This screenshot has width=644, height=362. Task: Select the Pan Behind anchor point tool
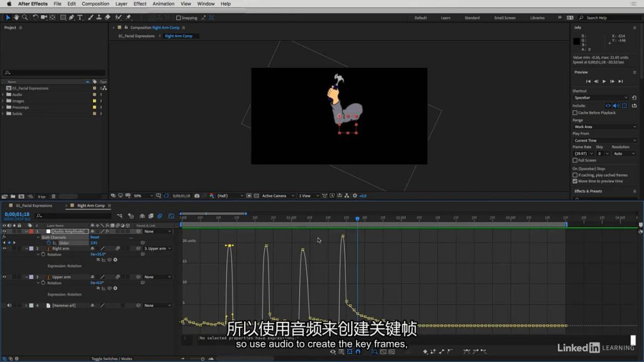coord(53,18)
